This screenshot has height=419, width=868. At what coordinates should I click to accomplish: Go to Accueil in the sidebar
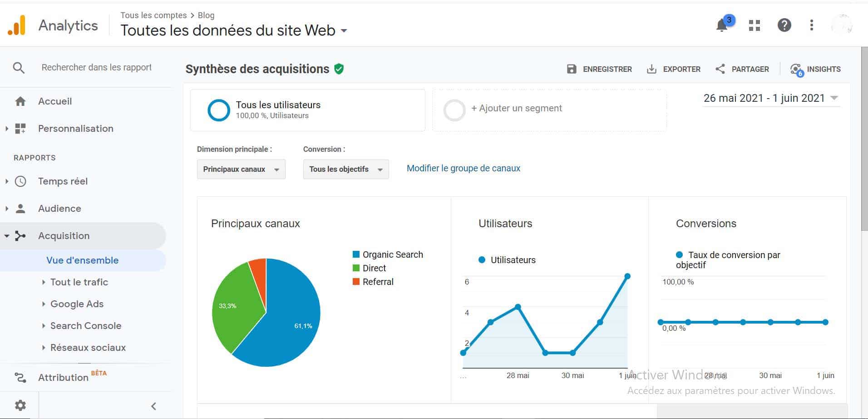click(55, 101)
